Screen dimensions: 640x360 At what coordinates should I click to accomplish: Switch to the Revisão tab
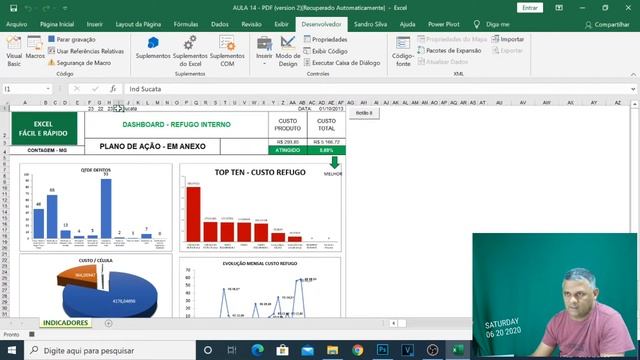tap(251, 24)
